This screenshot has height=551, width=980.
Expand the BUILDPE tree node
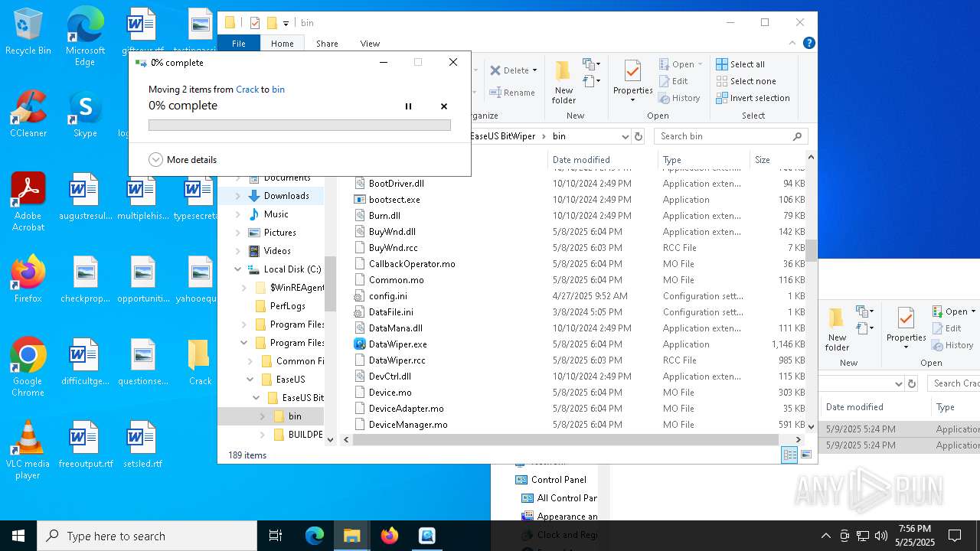pos(262,435)
